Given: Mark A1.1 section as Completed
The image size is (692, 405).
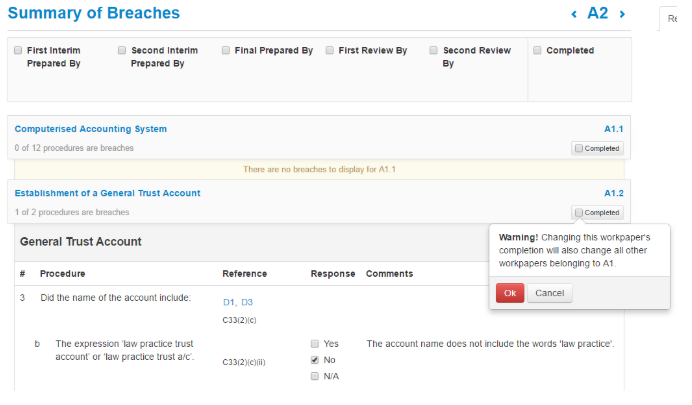Looking at the screenshot, I should (579, 148).
